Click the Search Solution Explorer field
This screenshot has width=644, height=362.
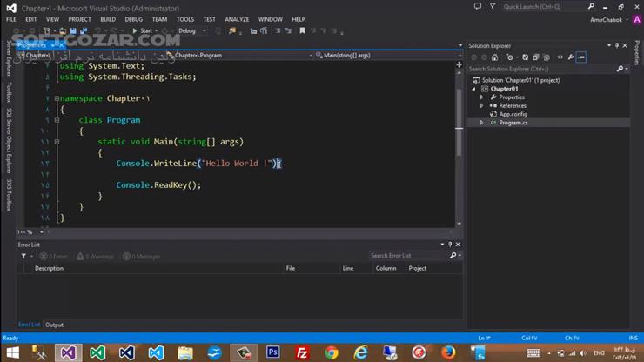click(541, 69)
